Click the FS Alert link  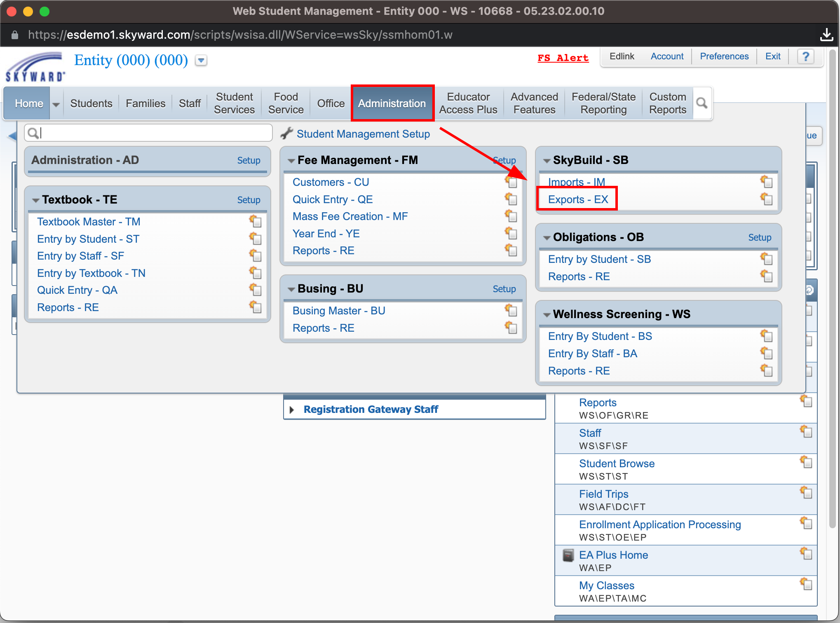click(563, 58)
